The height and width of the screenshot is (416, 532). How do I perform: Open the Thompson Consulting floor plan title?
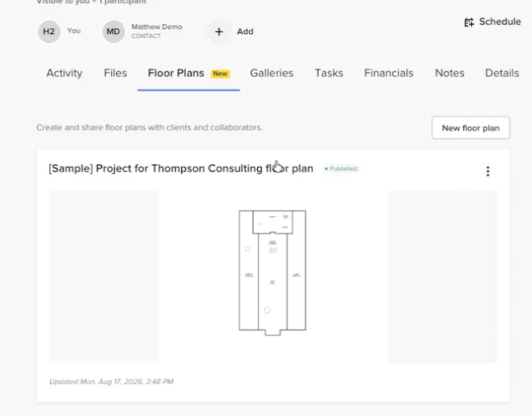[181, 169]
